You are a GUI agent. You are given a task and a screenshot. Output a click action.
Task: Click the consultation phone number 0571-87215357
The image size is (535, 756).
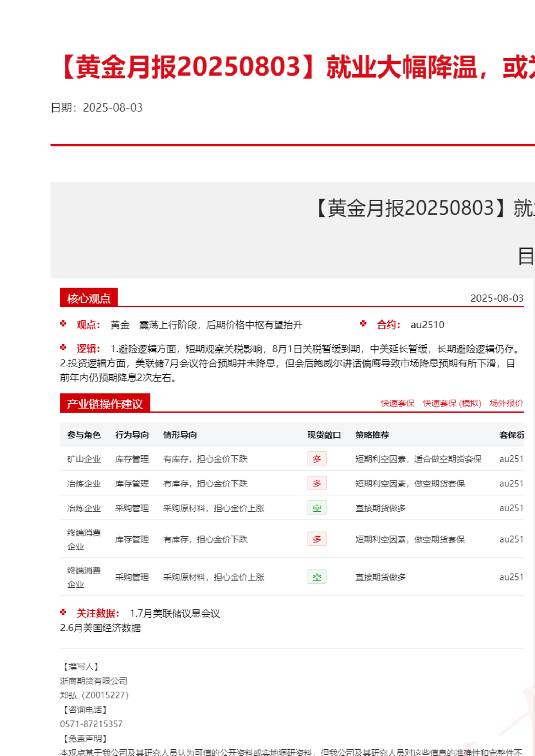(x=91, y=724)
